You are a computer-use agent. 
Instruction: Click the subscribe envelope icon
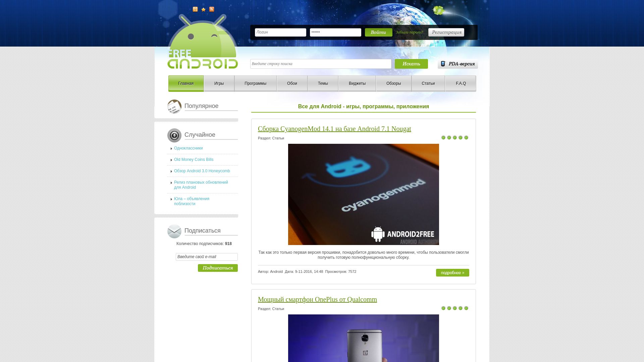174,231
